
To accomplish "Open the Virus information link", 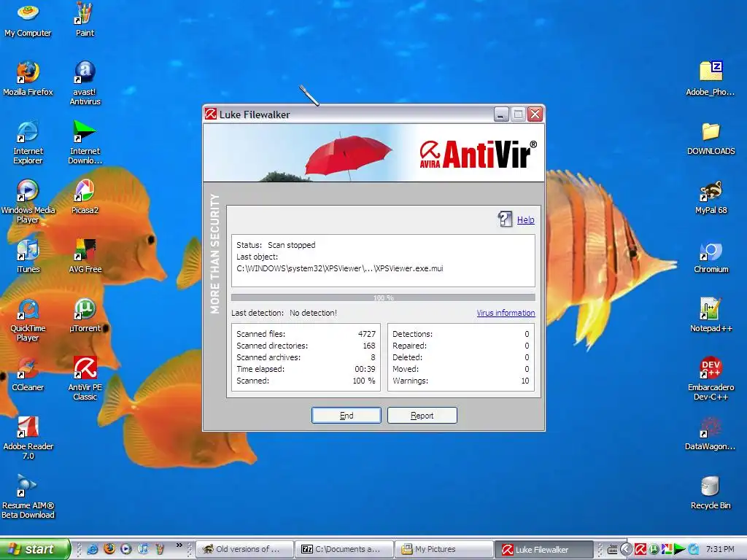I will click(506, 313).
